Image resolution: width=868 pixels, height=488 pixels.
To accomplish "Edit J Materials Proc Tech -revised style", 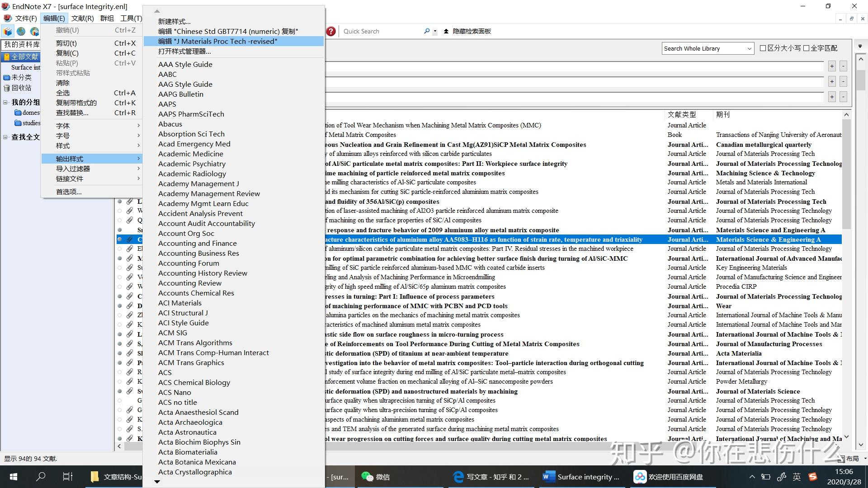I will coord(234,41).
